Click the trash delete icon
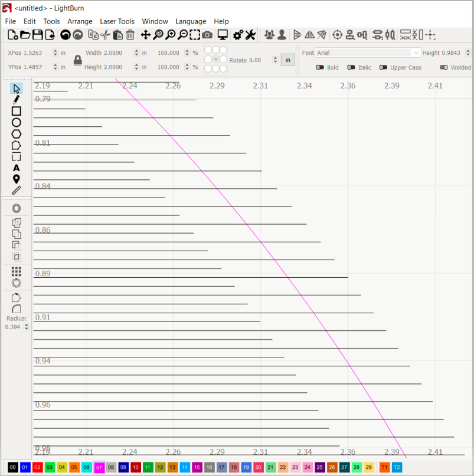This screenshot has width=474, height=476. point(130,35)
